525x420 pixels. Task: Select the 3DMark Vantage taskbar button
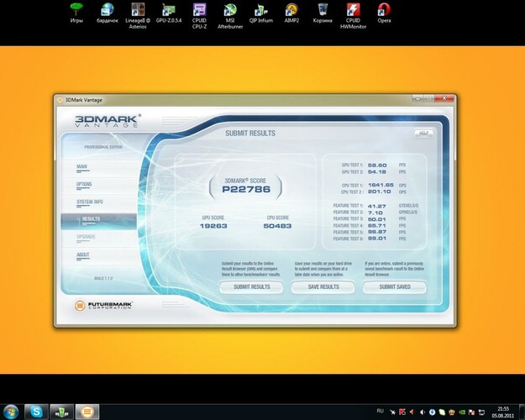[87, 412]
